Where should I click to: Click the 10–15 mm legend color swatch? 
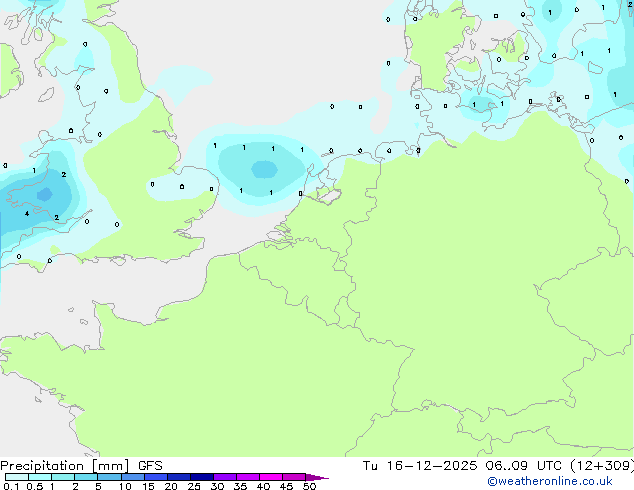[x=133, y=477]
